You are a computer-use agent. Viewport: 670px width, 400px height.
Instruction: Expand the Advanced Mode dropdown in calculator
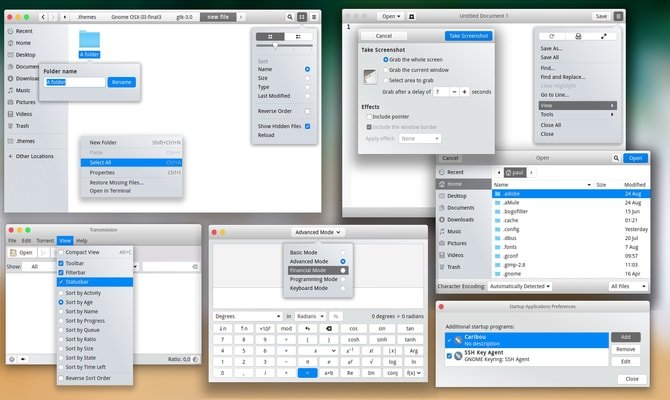coord(317,232)
